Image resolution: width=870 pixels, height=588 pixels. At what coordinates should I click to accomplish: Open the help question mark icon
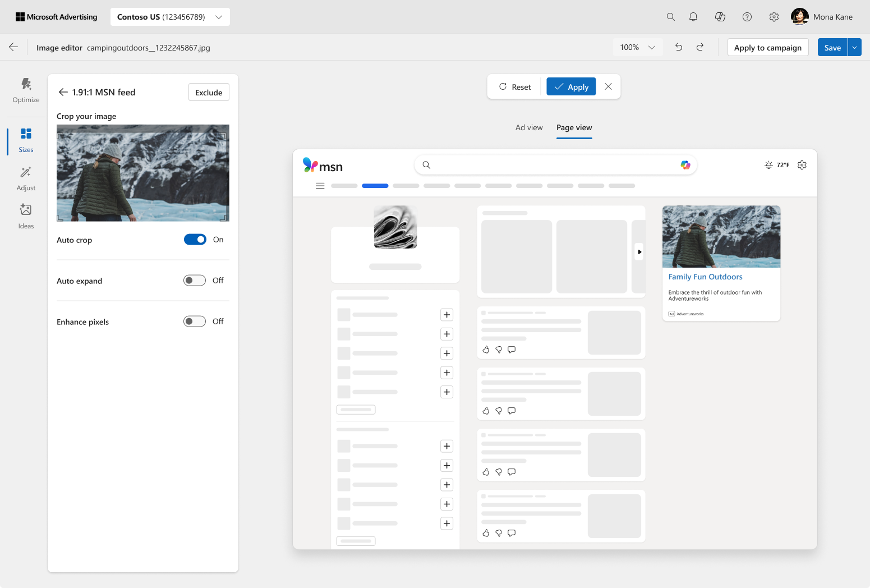747,17
